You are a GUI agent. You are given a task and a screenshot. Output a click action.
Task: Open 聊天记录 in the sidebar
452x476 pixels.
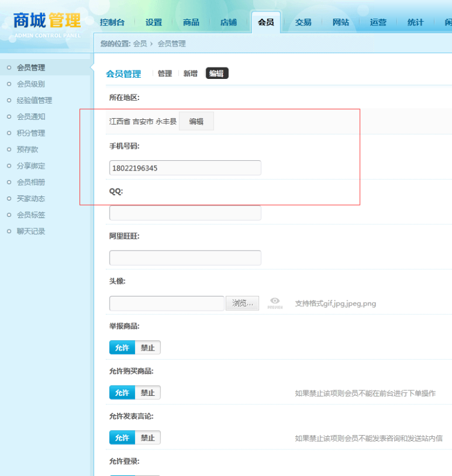[31, 231]
